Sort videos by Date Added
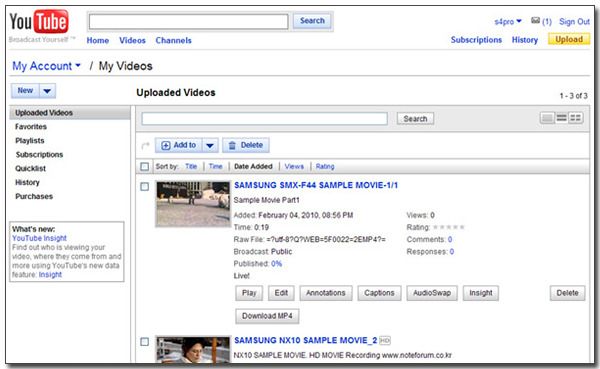600x369 pixels. (x=253, y=167)
